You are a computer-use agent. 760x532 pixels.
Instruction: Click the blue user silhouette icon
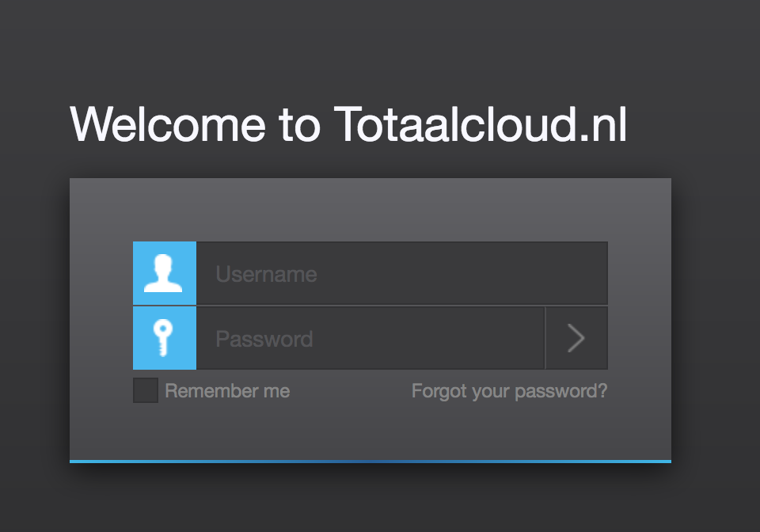(x=165, y=273)
